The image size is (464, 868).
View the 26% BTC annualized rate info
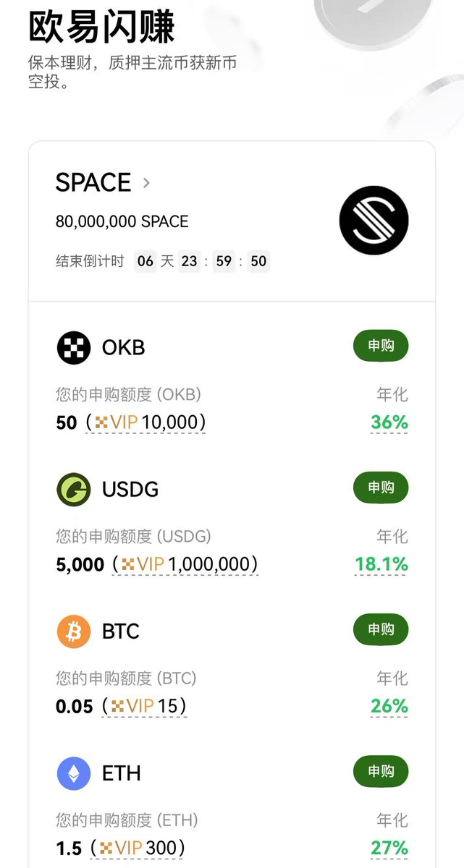[x=389, y=706]
